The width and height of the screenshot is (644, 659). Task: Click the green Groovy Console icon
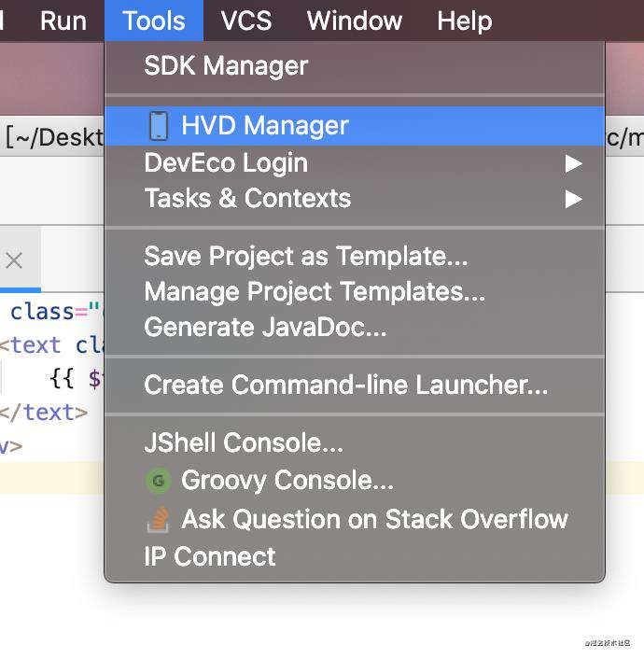(x=158, y=481)
